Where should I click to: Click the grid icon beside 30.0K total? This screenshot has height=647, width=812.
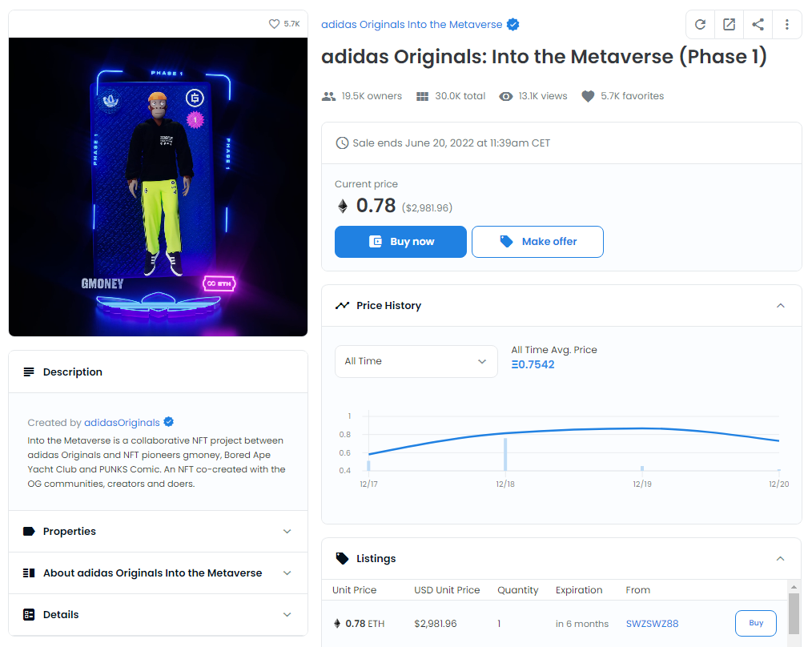click(423, 96)
